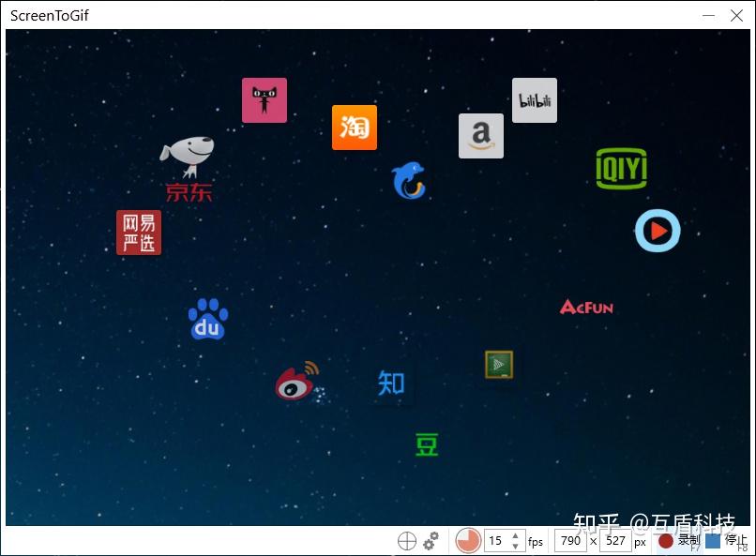Image resolution: width=756 pixels, height=556 pixels.
Task: Open the red AcFun logo
Action: coord(586,307)
